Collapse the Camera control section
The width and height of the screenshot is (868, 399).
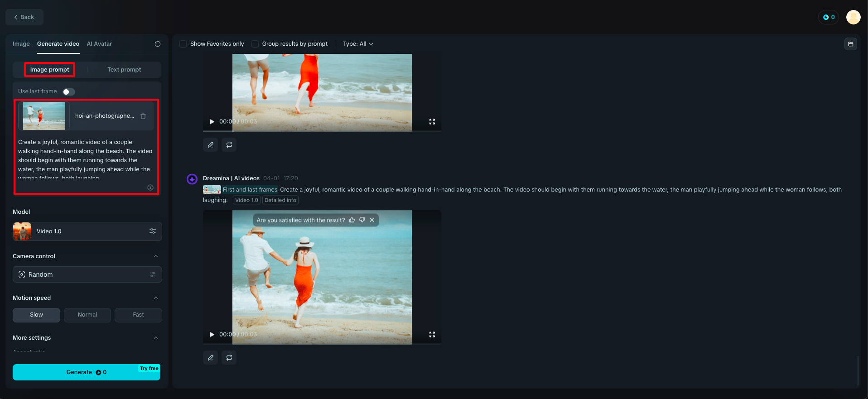156,256
